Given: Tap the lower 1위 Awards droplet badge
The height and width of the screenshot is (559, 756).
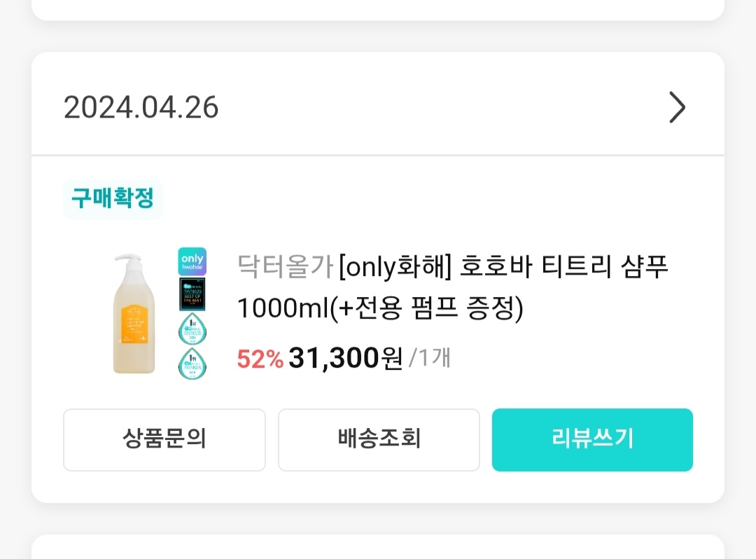Looking at the screenshot, I should [x=192, y=364].
